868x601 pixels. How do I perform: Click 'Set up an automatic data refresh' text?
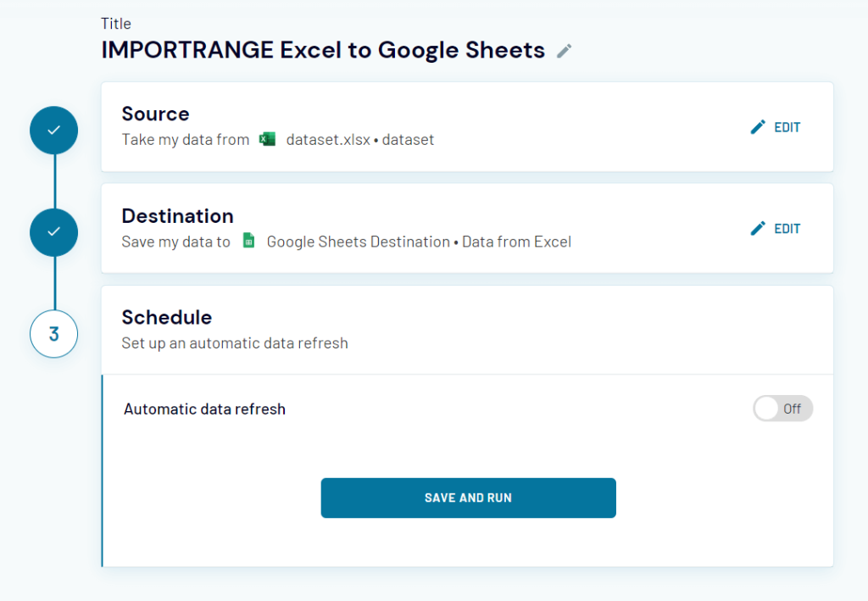235,343
